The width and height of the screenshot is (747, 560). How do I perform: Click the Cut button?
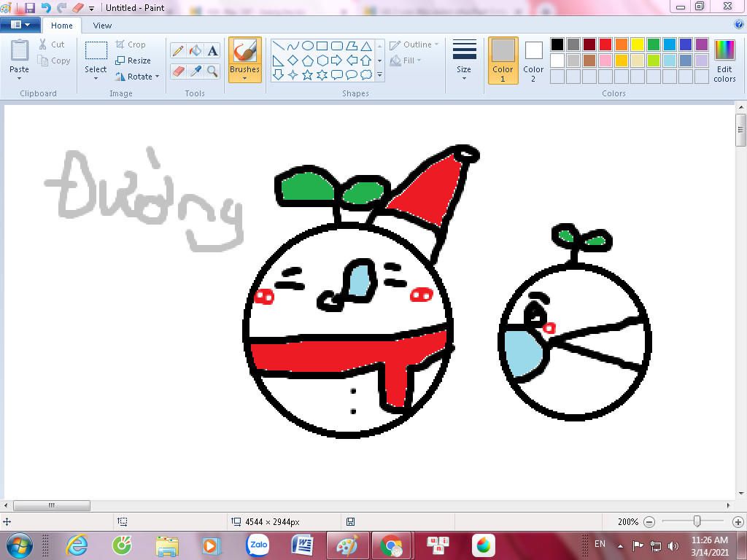tap(52, 44)
